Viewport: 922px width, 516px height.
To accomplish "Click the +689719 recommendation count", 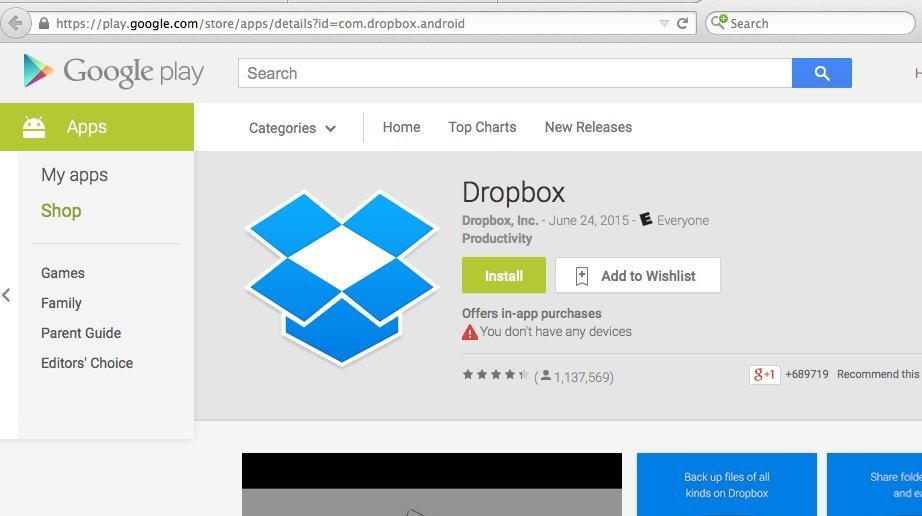I will point(807,374).
